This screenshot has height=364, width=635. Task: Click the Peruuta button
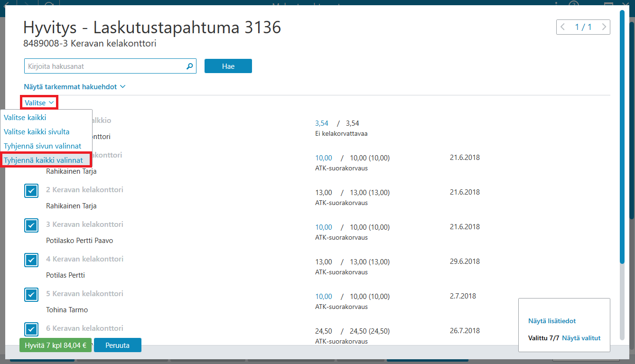[x=118, y=345]
